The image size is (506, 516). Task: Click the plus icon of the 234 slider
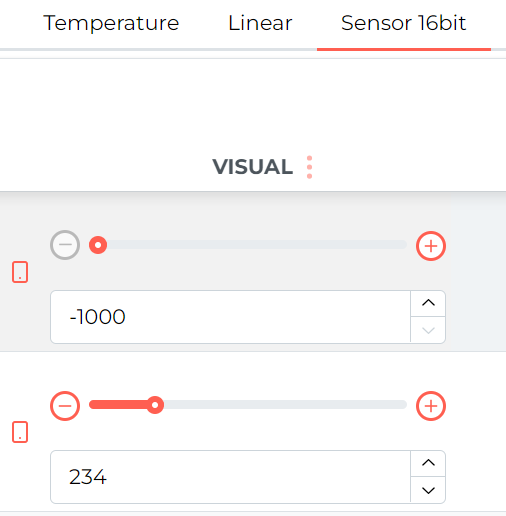[x=431, y=406]
